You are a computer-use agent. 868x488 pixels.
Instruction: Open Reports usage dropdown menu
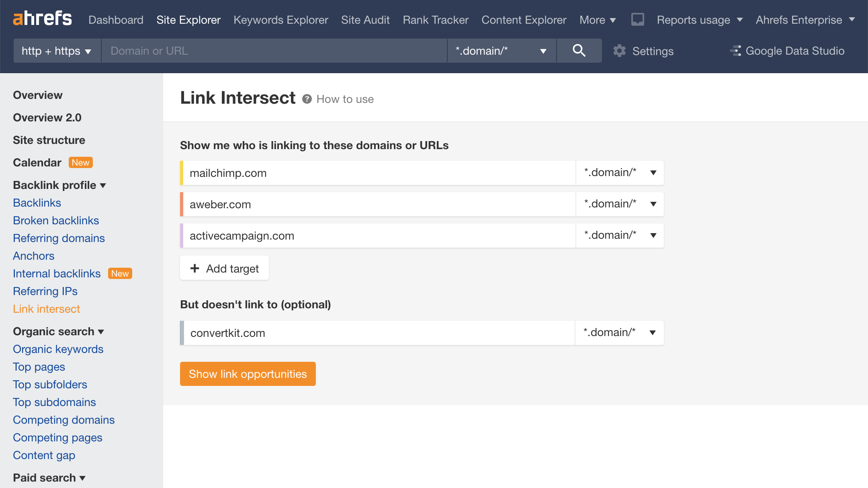pos(700,20)
